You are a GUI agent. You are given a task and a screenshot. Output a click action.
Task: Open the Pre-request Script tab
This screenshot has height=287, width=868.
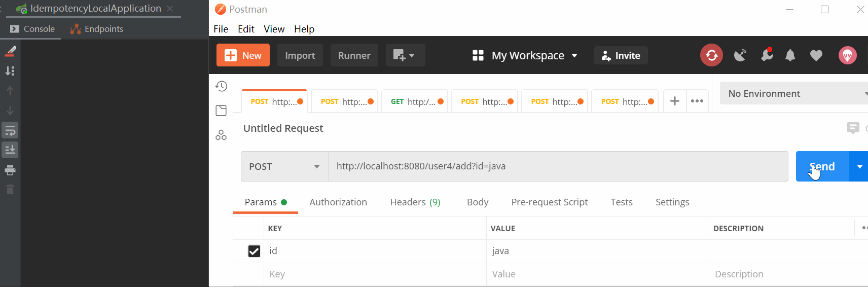[x=550, y=202]
